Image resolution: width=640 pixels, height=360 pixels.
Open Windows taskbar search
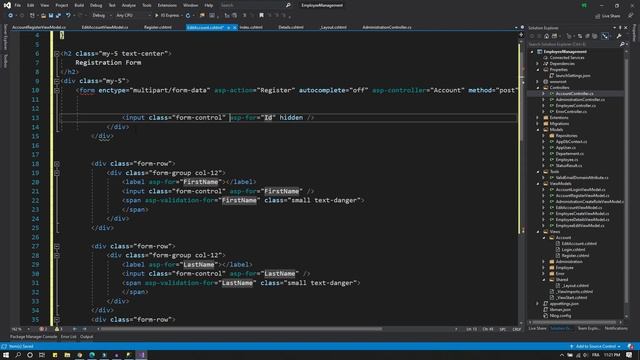(18, 355)
